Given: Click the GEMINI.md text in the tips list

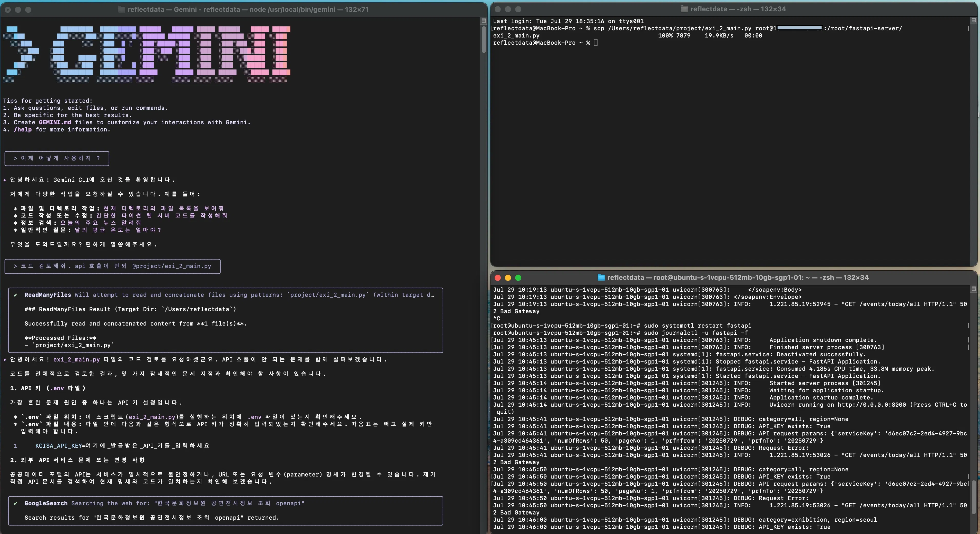Looking at the screenshot, I should 55,122.
